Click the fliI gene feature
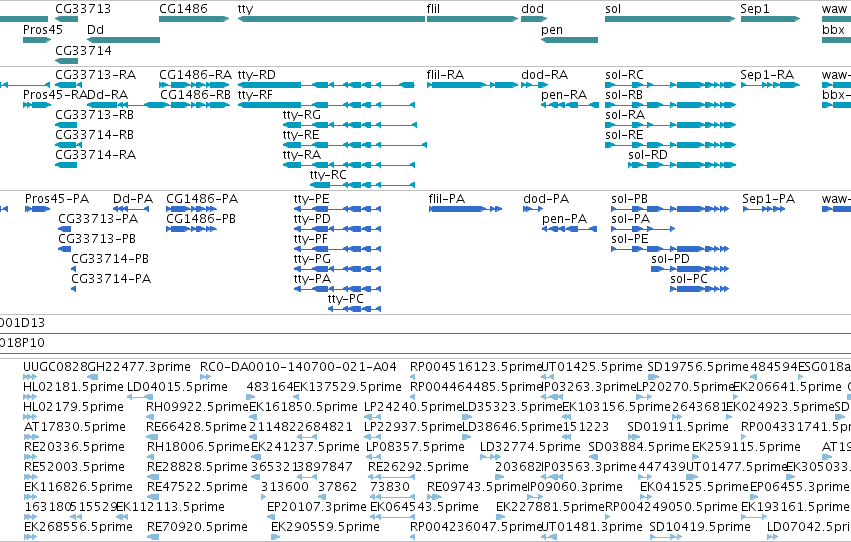 473,19
